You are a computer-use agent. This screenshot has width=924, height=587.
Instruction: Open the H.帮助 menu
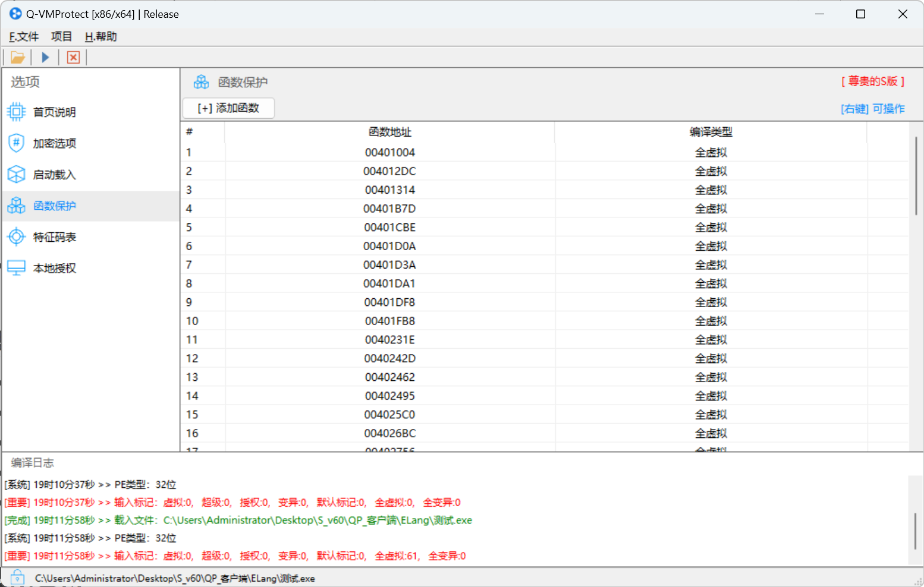pos(100,37)
